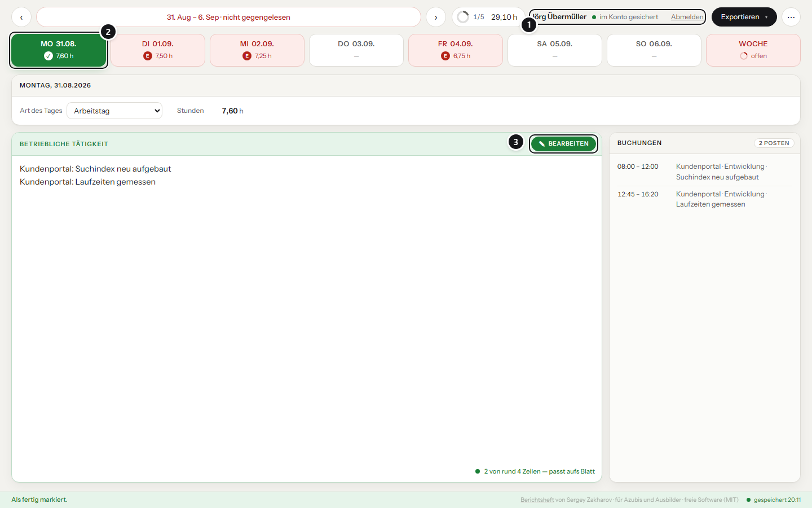Select the SA 05.09. day tab
Screen dimensions: 812x508
tap(555, 50)
